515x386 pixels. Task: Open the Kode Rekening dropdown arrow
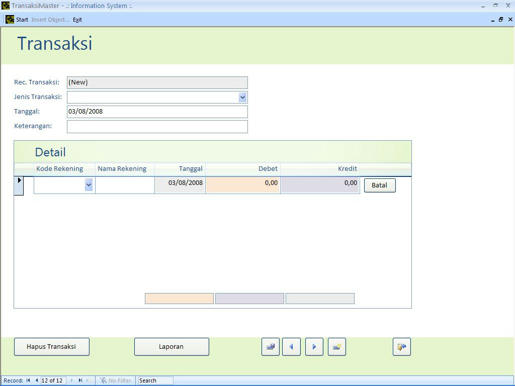click(x=89, y=185)
